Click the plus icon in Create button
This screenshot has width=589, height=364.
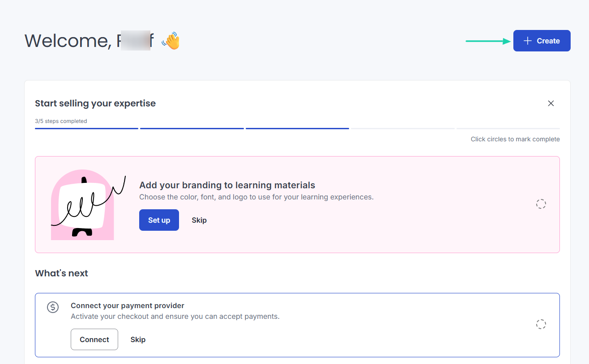528,41
